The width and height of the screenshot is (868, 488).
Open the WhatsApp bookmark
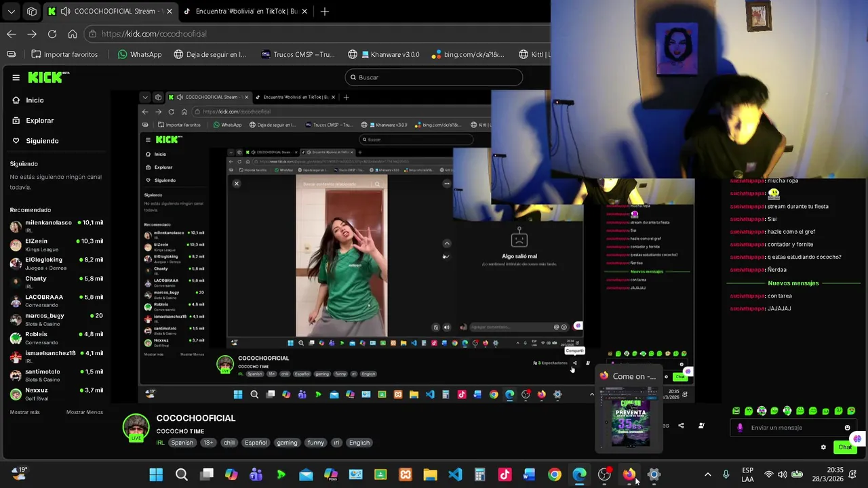pos(139,54)
